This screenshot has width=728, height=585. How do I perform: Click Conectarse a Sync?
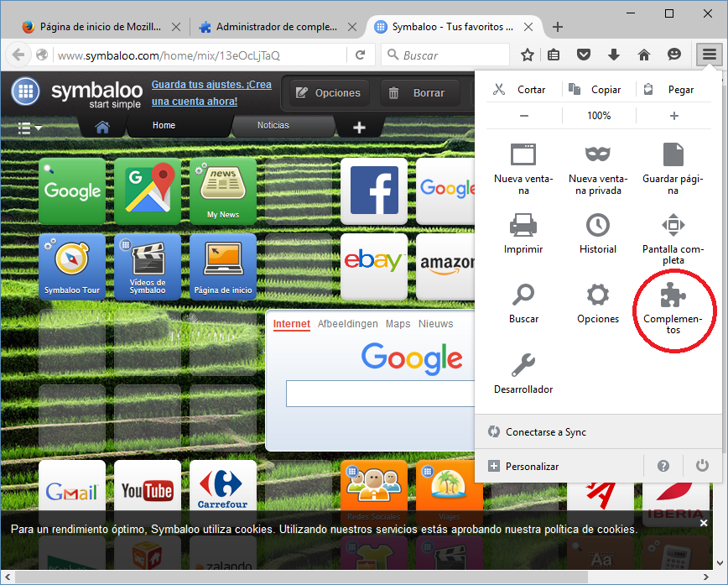click(x=597, y=431)
